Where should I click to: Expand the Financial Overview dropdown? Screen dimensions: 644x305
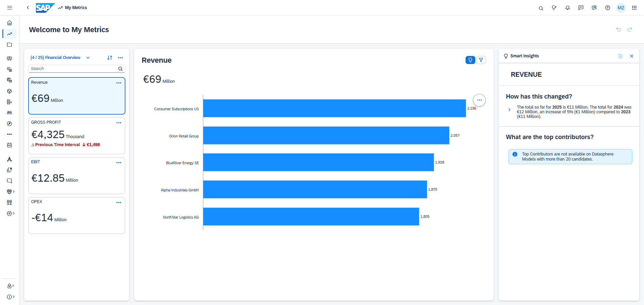tap(88, 58)
